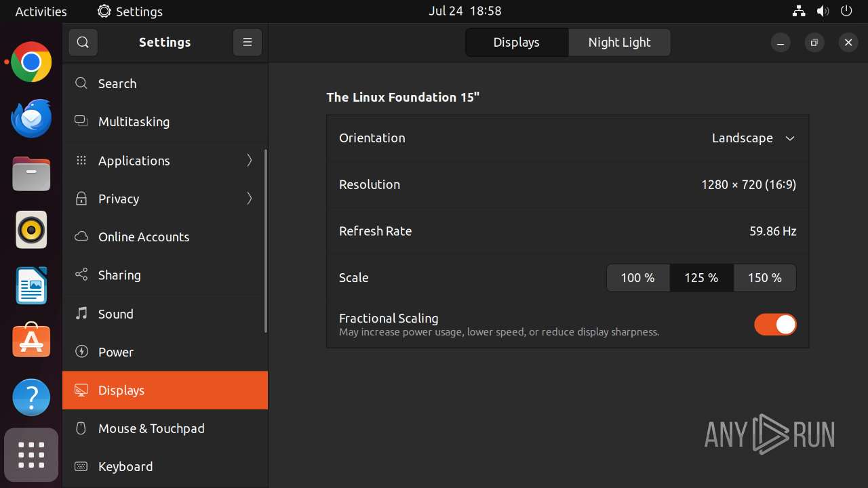
Task: Open Sound music note icon
Action: tap(81, 313)
